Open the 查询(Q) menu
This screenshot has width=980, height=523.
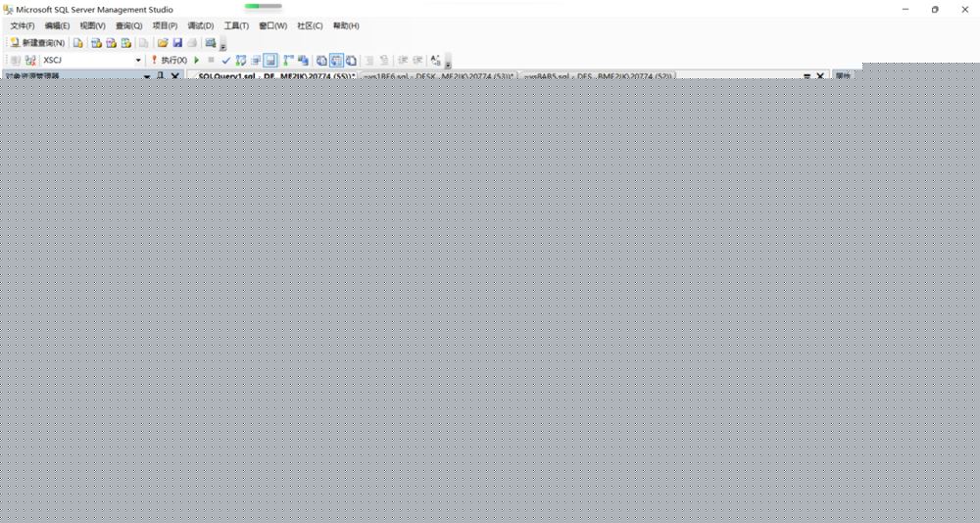pos(128,25)
